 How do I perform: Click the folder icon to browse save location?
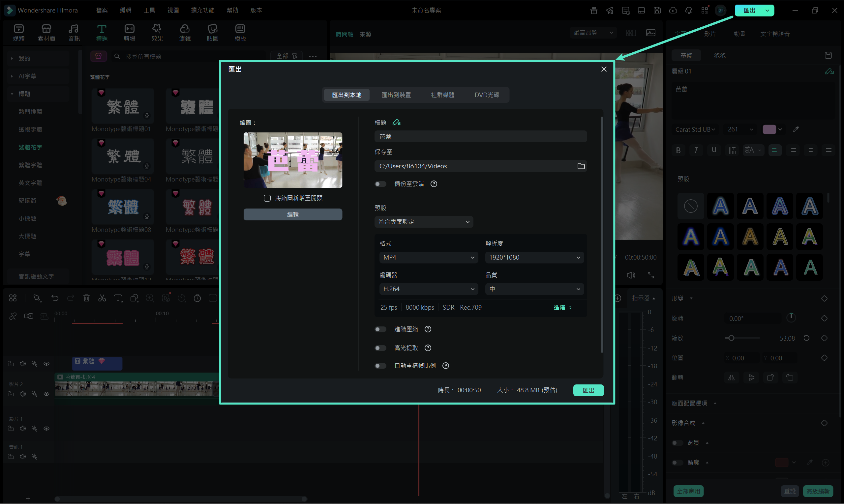[581, 166]
